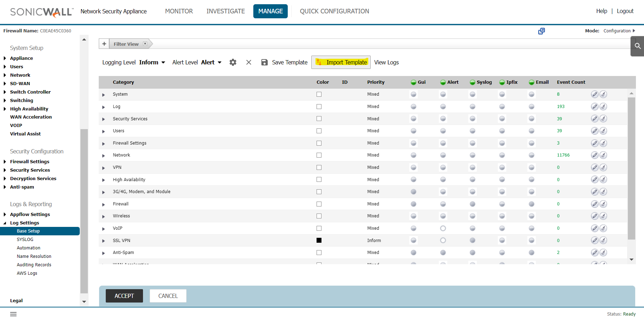Click the log settings gear icon

[x=233, y=62]
